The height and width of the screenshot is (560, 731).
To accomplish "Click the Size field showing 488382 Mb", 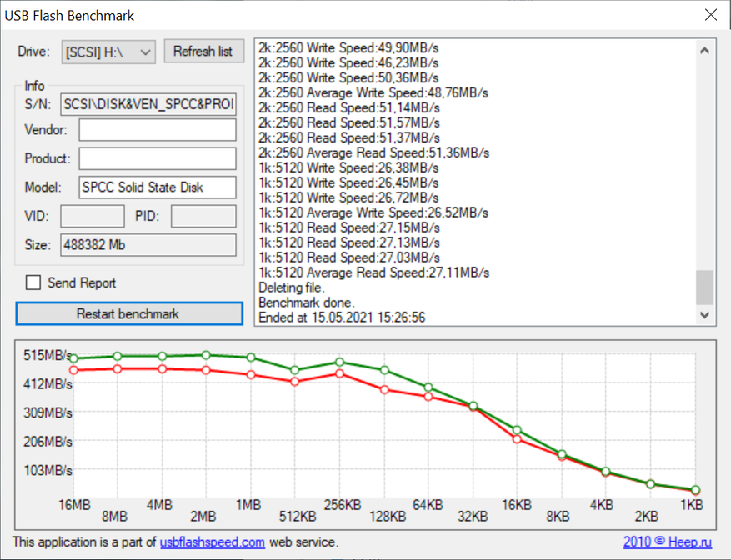I will click(149, 245).
